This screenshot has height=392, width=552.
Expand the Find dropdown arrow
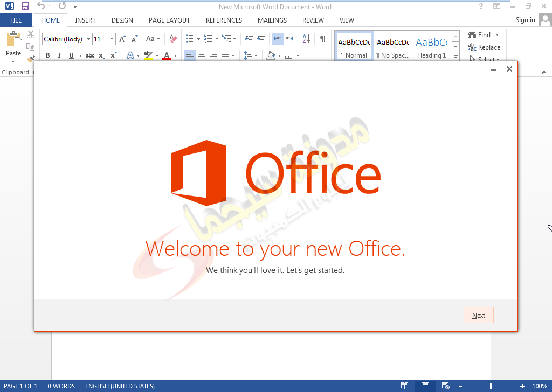click(x=497, y=35)
